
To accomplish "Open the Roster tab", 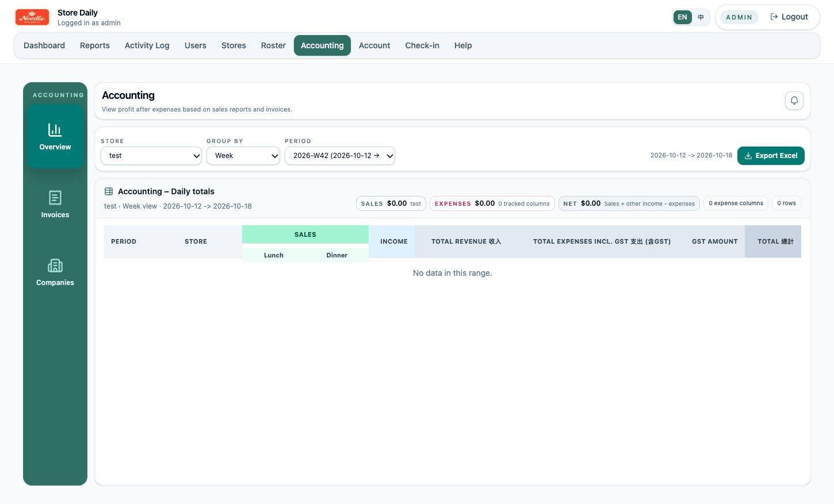I will pyautogui.click(x=273, y=45).
